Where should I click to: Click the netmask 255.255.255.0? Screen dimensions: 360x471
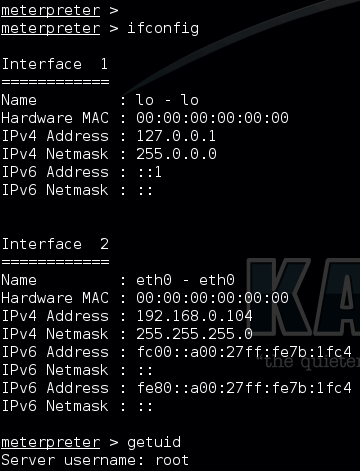pos(194,334)
